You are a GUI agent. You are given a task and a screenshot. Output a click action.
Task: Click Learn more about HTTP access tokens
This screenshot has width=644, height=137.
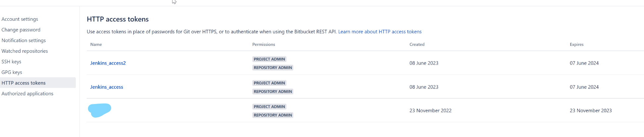380,32
